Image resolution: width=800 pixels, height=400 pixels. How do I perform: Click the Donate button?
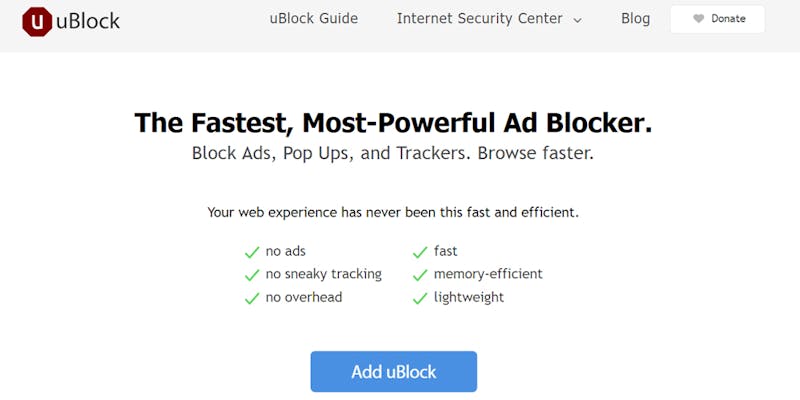pos(717,19)
